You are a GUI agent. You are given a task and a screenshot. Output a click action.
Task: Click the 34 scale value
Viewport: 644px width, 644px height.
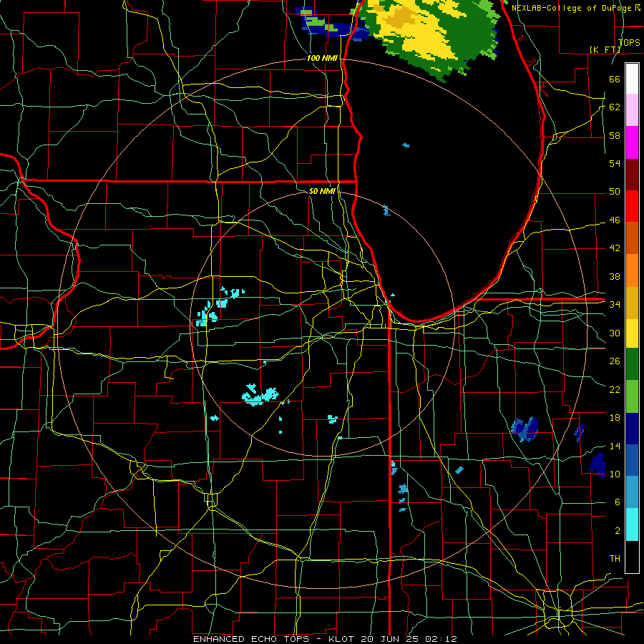(x=615, y=305)
